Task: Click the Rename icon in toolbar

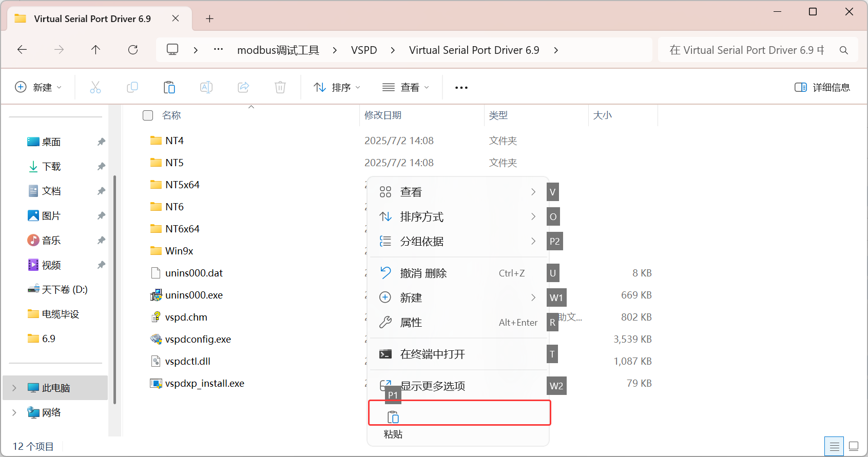Action: coord(206,87)
